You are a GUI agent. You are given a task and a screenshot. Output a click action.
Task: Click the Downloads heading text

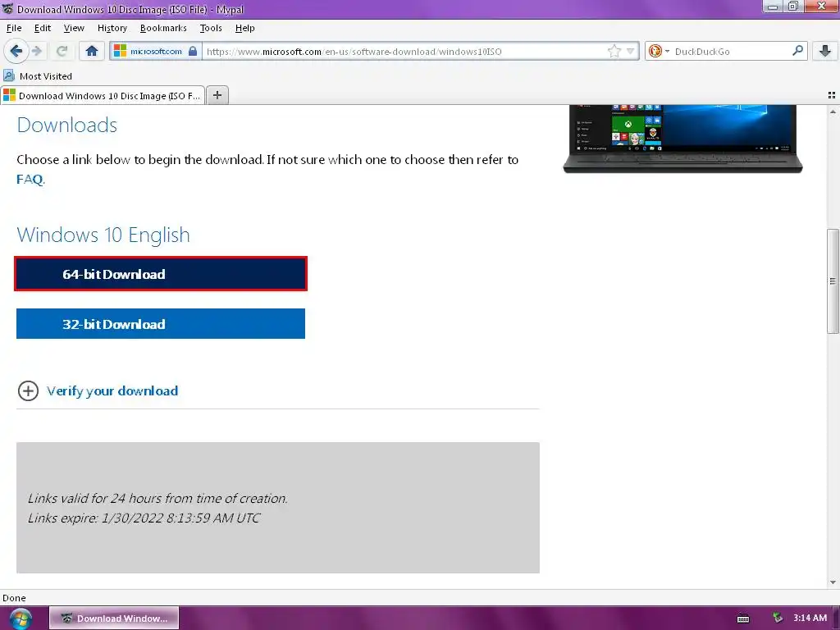(67, 125)
